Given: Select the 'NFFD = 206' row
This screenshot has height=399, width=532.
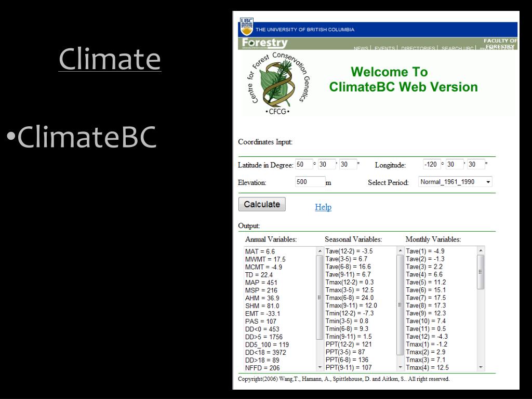Looking at the screenshot, I should [x=262, y=368].
